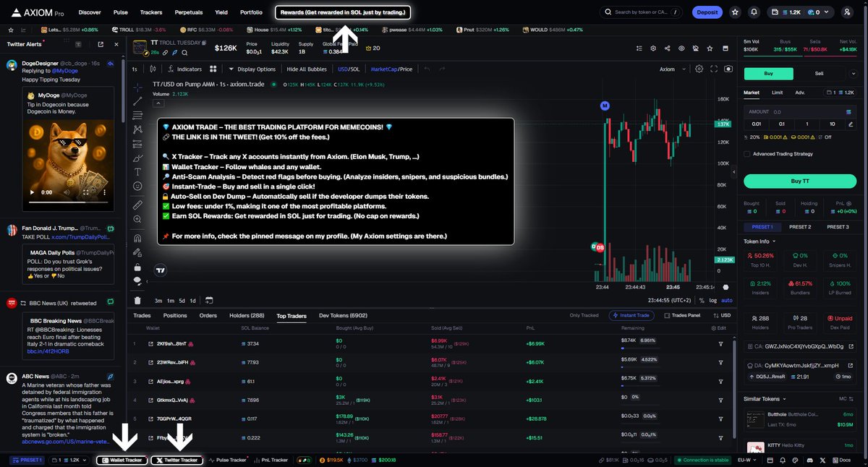
Task: Select the emoji sticker tool
Action: tap(137, 186)
